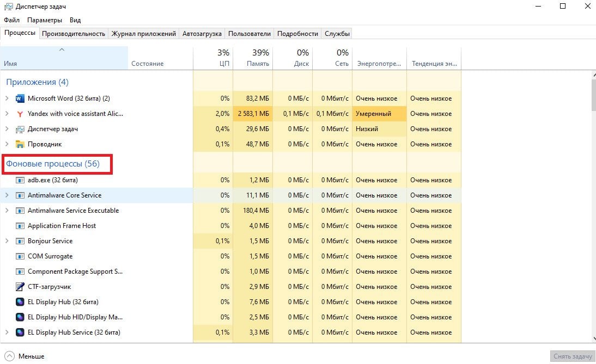Select the EL Display Hub (32 бита) icon
Image resolution: width=596 pixels, height=364 pixels.
20,302
